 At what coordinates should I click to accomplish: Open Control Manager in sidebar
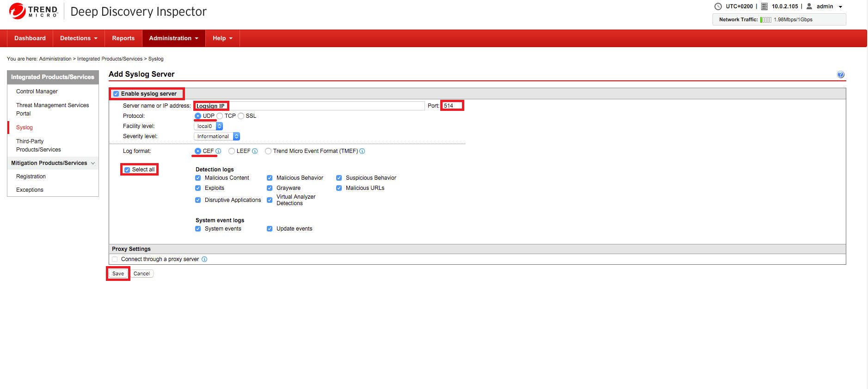point(37,91)
